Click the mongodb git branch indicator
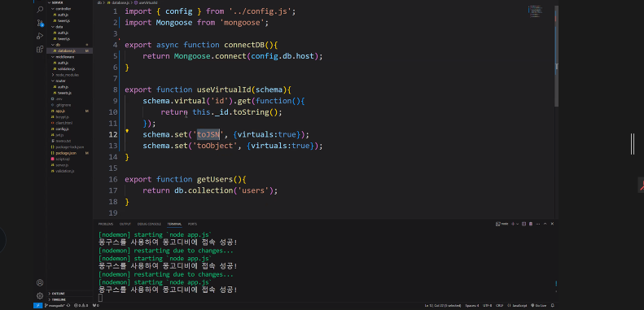The height and width of the screenshot is (310, 644). click(x=55, y=305)
